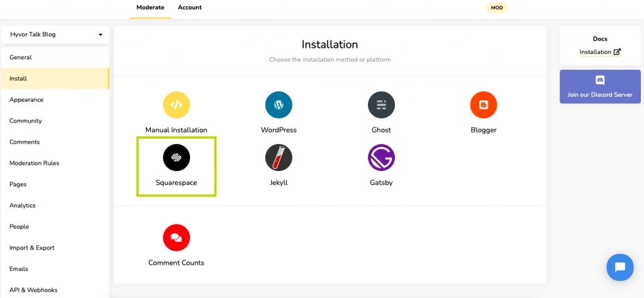Select the Gatsby platform icon
Image resolution: width=644 pixels, height=298 pixels.
tap(381, 158)
